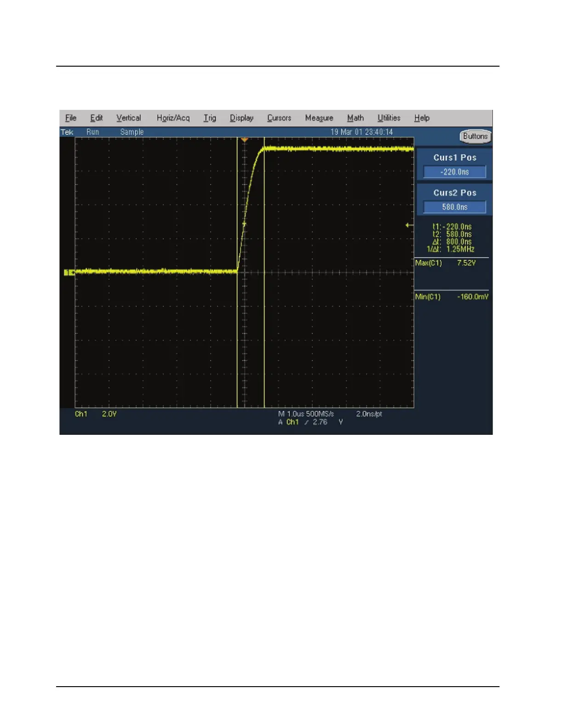Open the Measure menu
The image size is (563, 728).
click(x=319, y=118)
